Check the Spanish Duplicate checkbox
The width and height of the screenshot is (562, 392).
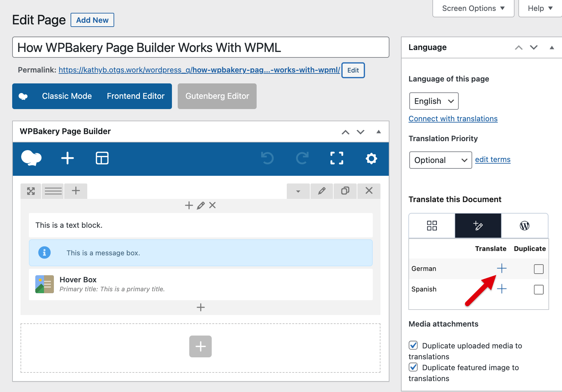pos(539,289)
